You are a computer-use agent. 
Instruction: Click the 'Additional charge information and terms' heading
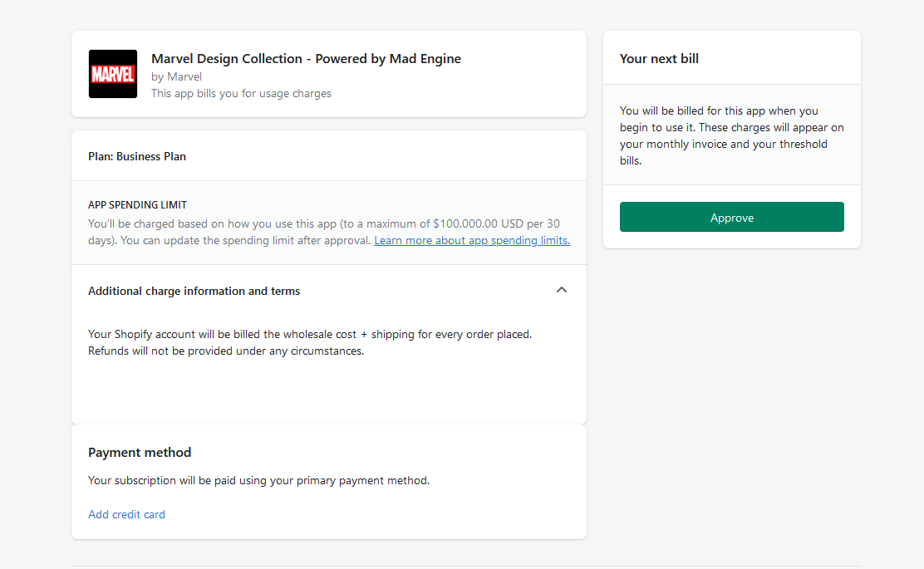(x=194, y=291)
